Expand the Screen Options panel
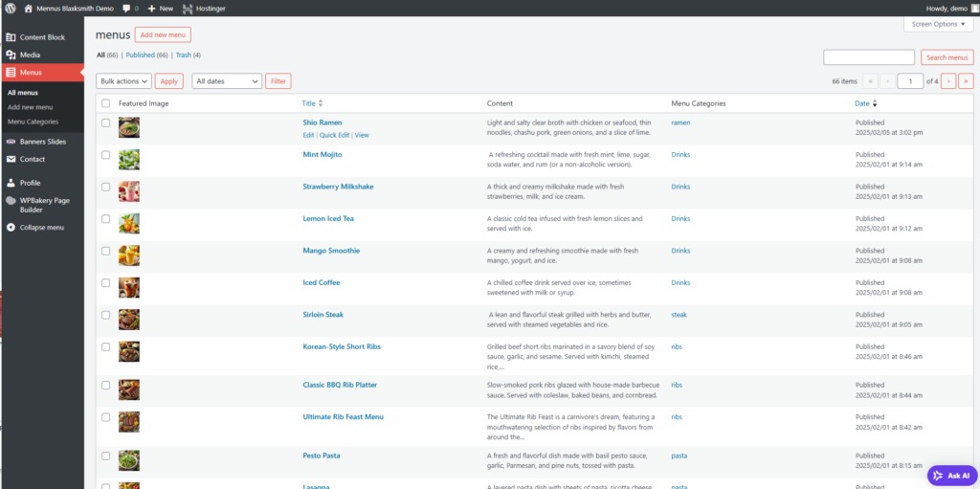 tap(938, 24)
